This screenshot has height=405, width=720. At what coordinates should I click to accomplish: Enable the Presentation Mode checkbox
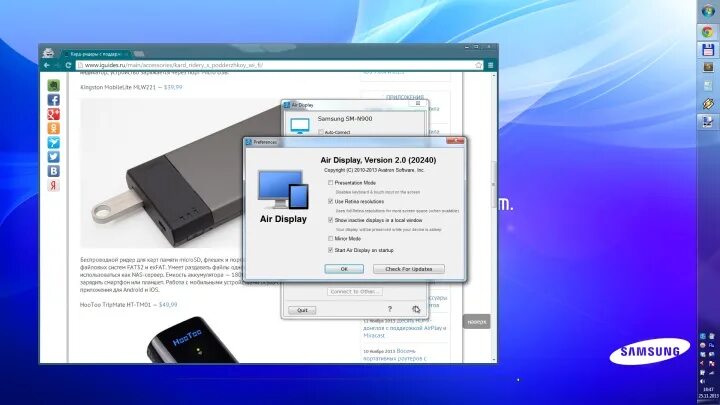[x=330, y=183]
